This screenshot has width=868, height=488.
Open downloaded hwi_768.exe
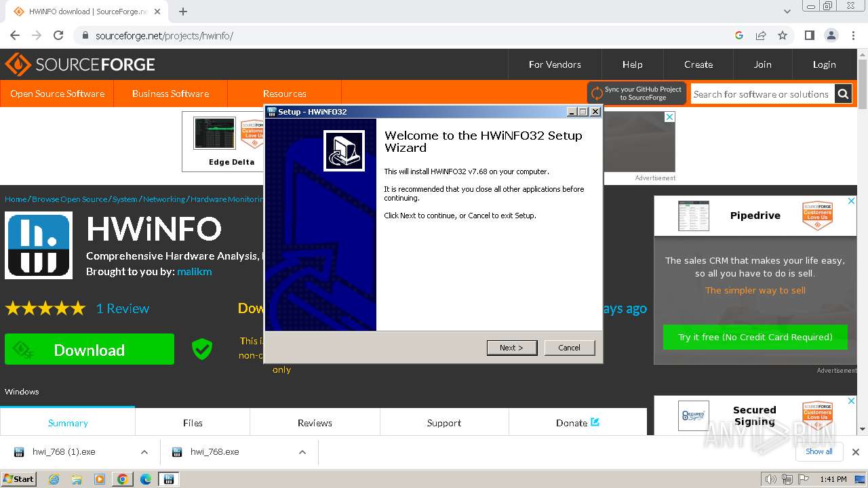(x=214, y=451)
